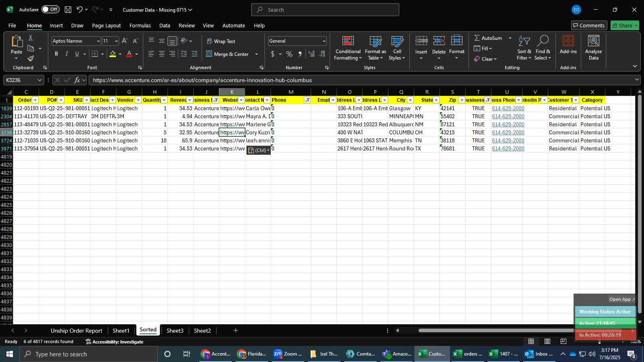Open the File menu
The height and width of the screenshot is (362, 644).
tap(12, 25)
